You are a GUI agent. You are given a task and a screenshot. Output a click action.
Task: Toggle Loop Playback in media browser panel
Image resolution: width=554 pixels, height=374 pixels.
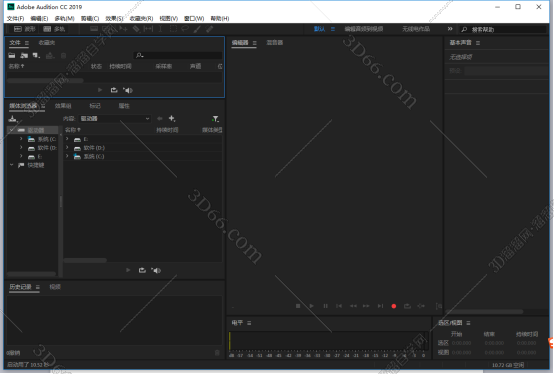pos(142,270)
